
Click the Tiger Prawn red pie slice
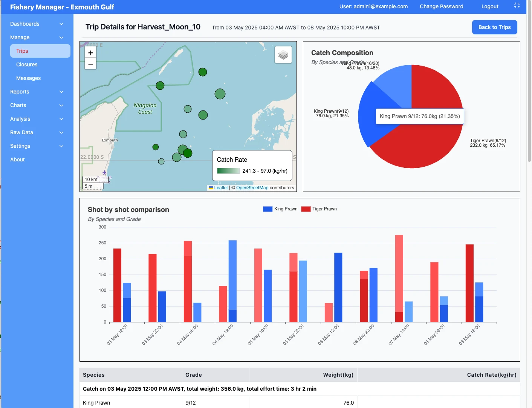tap(422, 147)
